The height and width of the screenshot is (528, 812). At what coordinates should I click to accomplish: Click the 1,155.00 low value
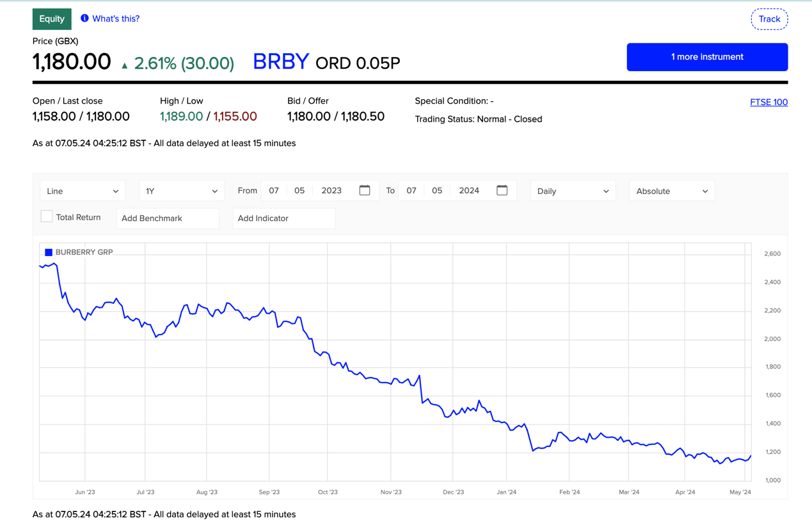point(235,116)
